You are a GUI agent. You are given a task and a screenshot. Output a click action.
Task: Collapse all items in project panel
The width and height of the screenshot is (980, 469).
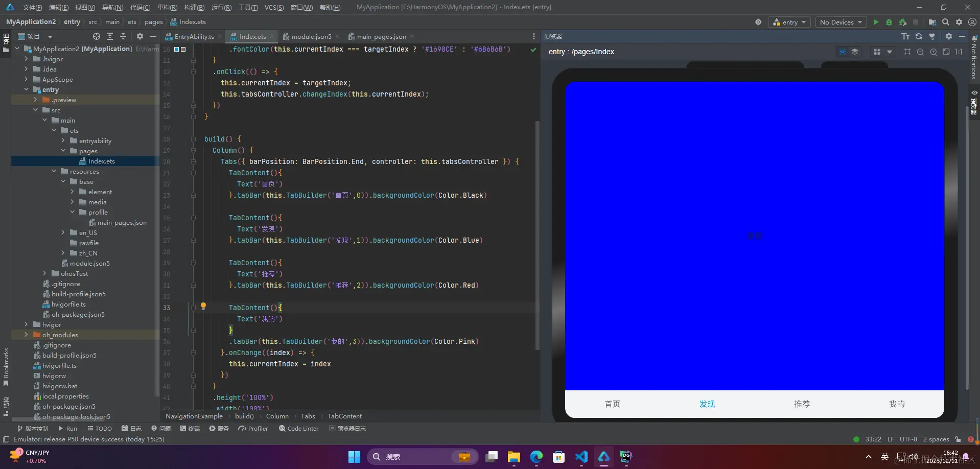point(123,36)
